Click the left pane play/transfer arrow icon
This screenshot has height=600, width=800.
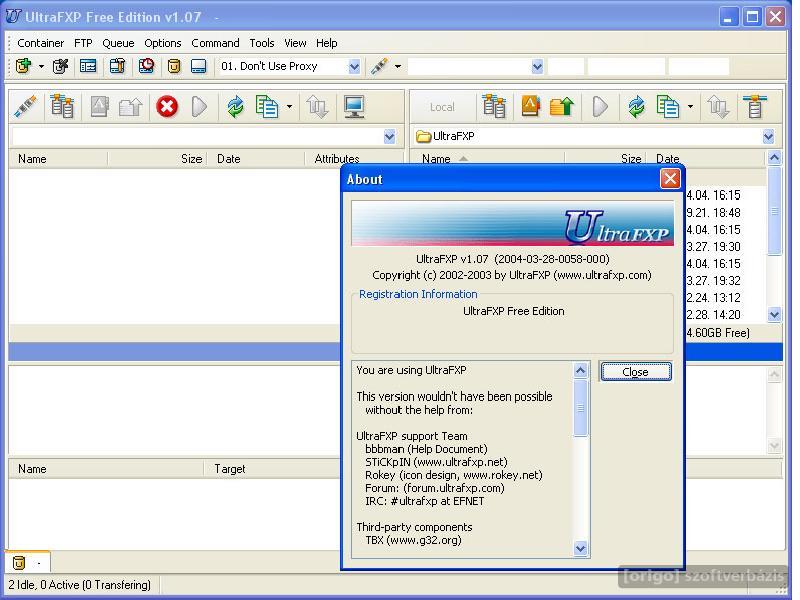199,107
